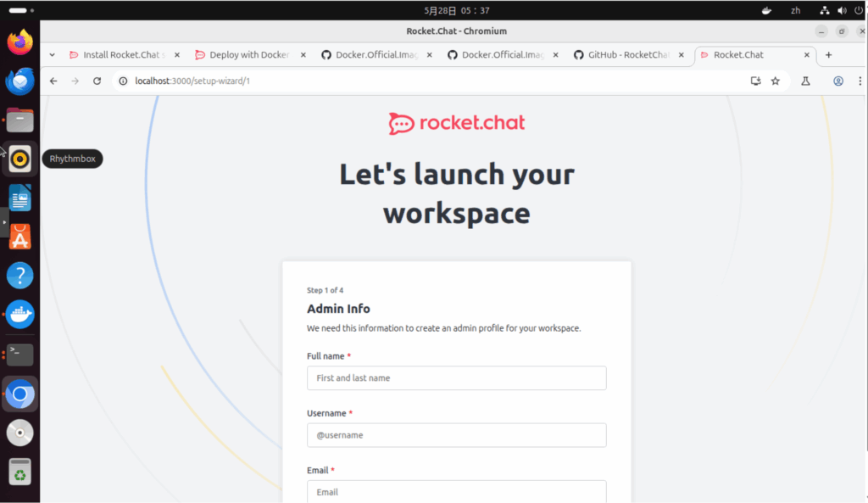
Task: Go back to the previous page
Action: pyautogui.click(x=53, y=81)
